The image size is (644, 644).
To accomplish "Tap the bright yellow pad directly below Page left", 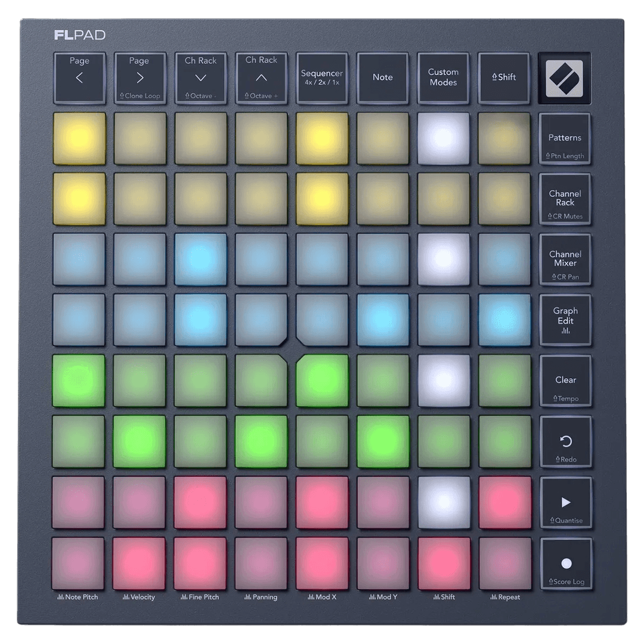I will click(x=79, y=139).
